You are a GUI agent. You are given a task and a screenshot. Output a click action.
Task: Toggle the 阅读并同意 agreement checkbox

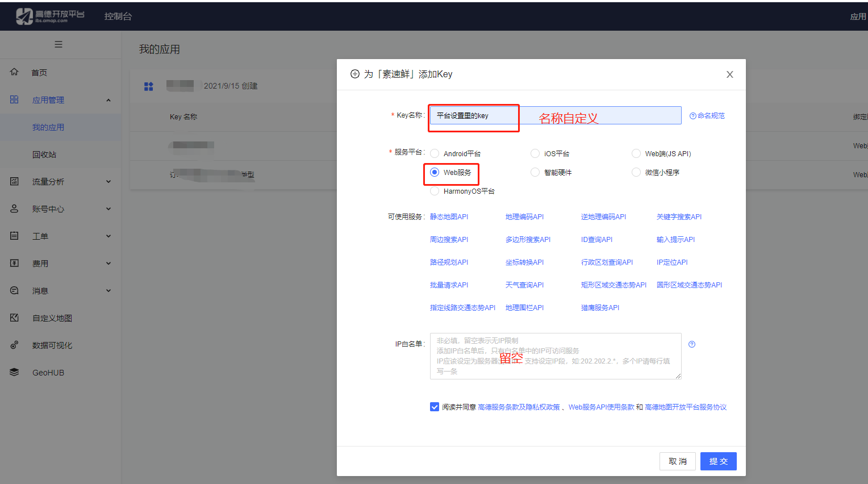(x=435, y=407)
